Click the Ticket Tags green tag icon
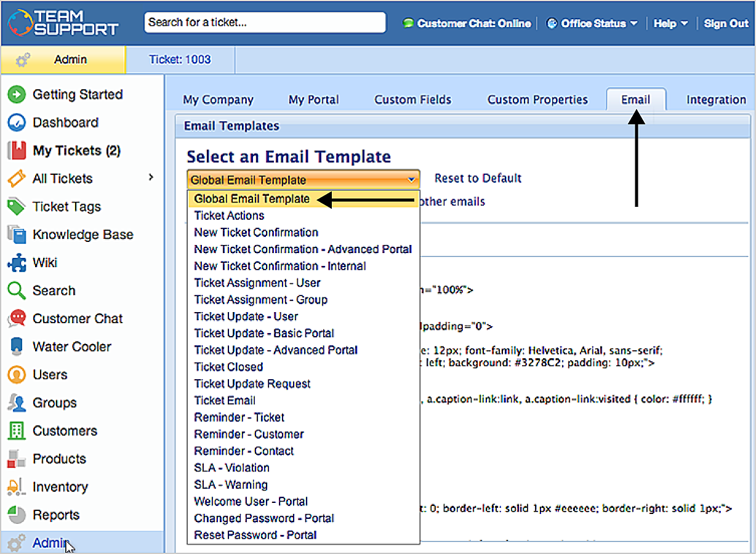The image size is (756, 554). (16, 207)
